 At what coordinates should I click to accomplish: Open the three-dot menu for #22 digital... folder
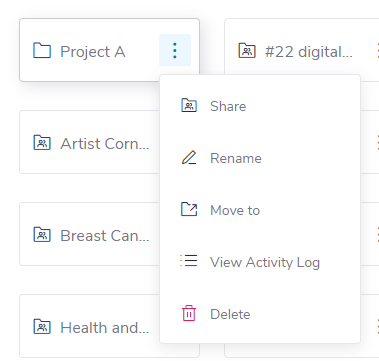coord(378,50)
